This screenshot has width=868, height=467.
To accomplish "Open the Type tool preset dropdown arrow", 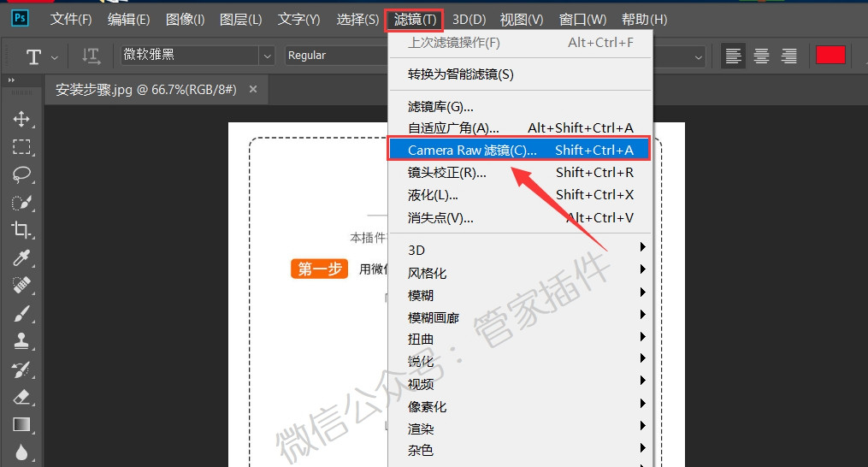I will tap(54, 56).
